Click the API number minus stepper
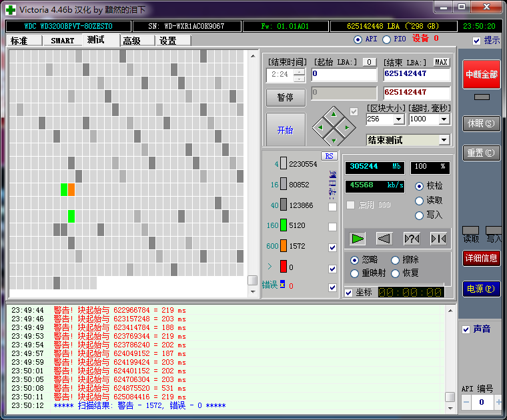Image resolution: width=507 pixels, height=420 pixels. 466,402
